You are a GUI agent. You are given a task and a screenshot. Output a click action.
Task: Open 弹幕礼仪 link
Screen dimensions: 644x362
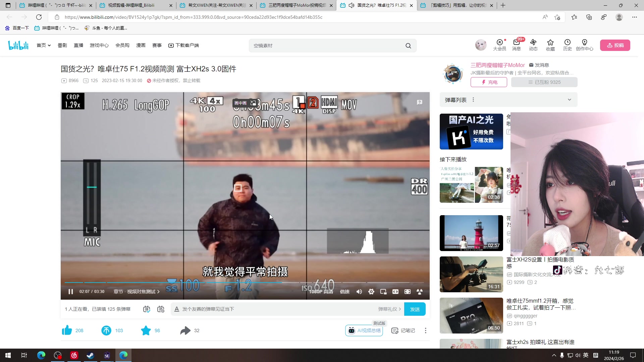[389, 309]
